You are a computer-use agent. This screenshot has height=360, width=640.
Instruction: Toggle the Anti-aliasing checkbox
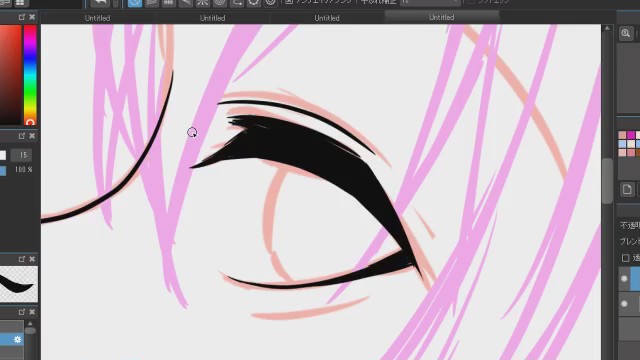tap(289, 2)
